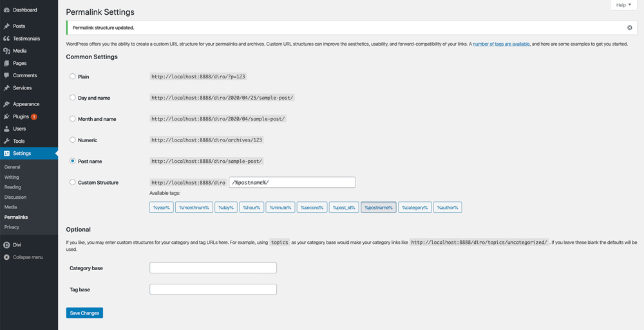Click the Users person icon
The image size is (644, 330).
point(6,129)
